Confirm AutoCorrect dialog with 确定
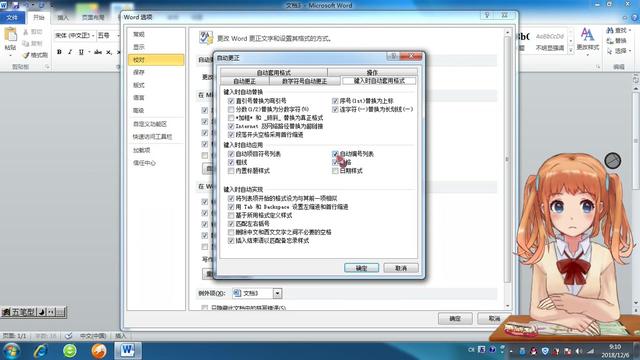This screenshot has height=360, width=640. [x=361, y=268]
